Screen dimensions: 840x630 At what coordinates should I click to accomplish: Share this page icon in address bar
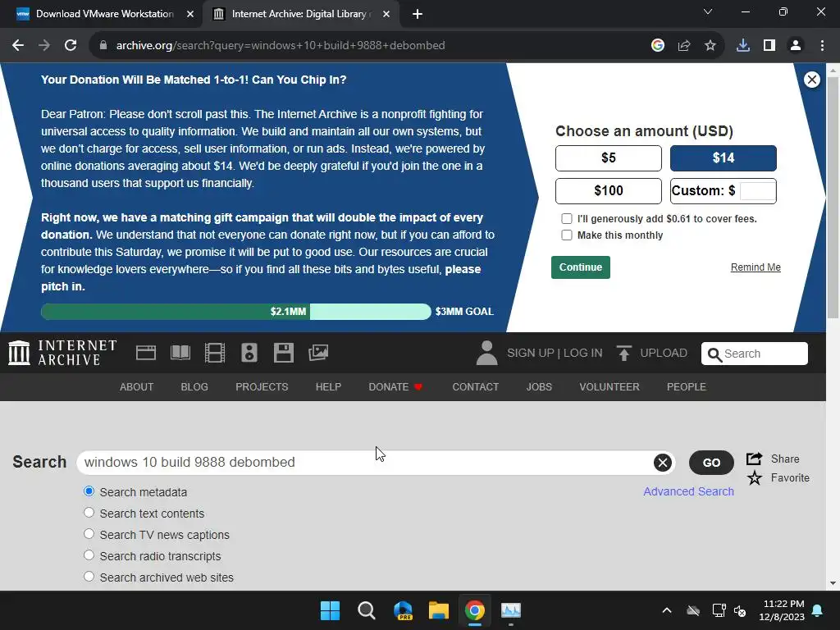(683, 46)
